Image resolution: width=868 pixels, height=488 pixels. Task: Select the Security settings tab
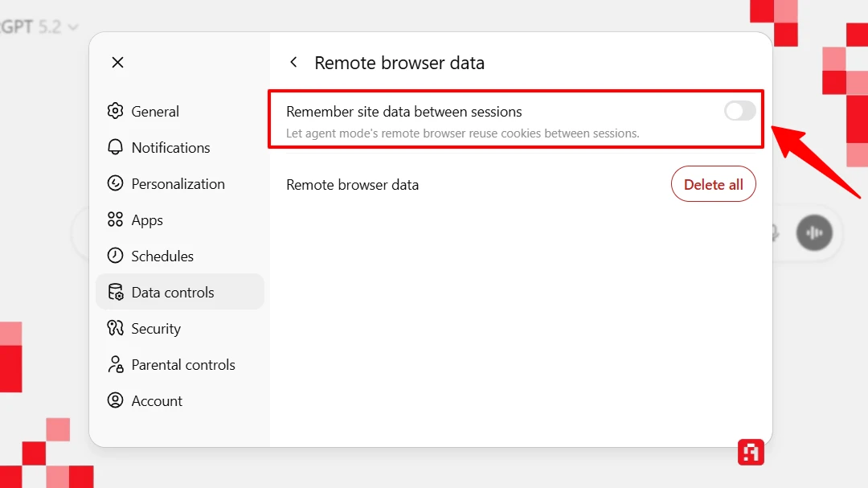pyautogui.click(x=156, y=329)
